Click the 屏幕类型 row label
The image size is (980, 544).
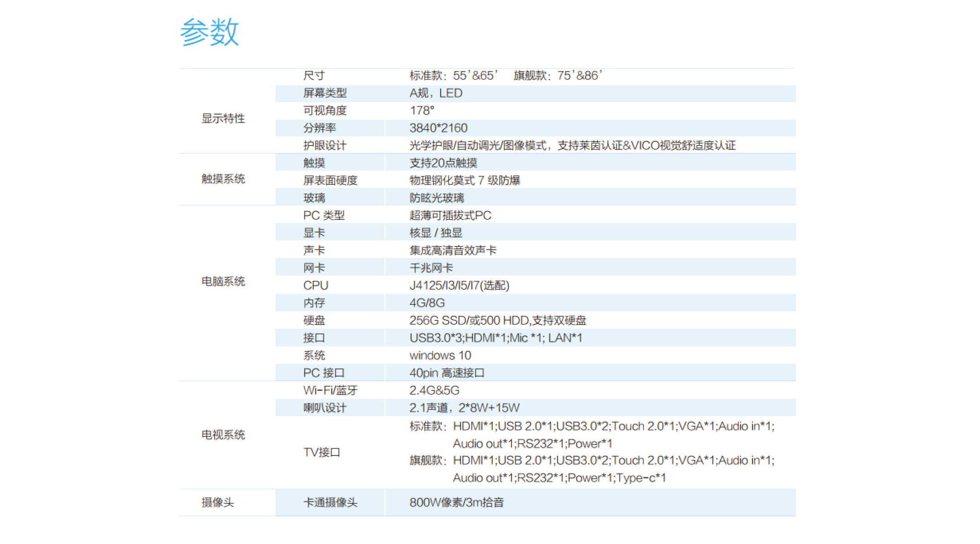pos(325,93)
